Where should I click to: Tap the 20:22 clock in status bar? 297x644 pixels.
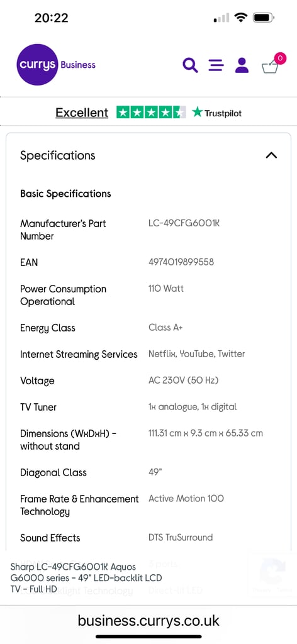pyautogui.click(x=52, y=18)
